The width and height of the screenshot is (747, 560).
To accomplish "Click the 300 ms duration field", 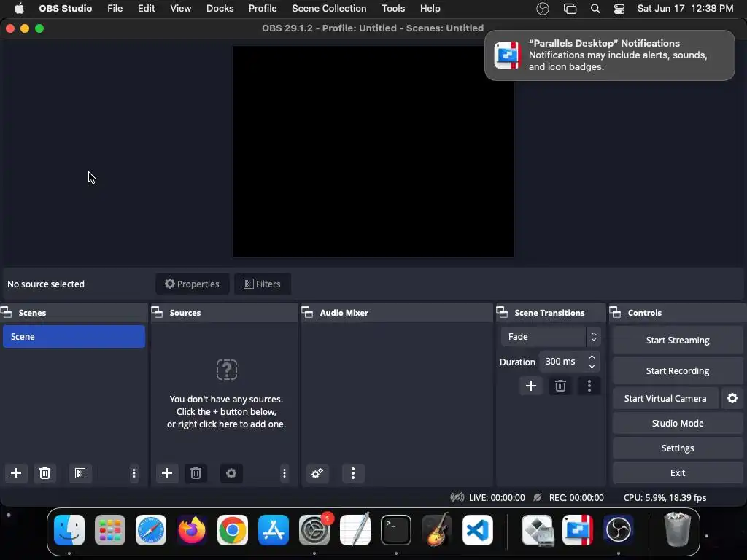I will click(x=562, y=362).
